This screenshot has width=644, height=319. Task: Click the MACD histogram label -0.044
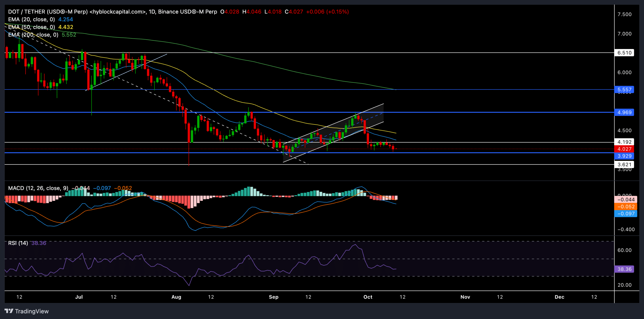point(626,200)
